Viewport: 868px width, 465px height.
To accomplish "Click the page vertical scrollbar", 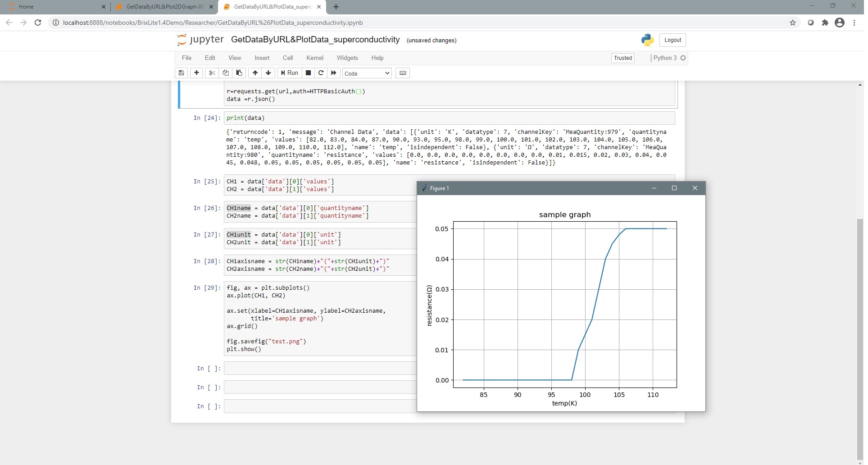I will [x=860, y=339].
